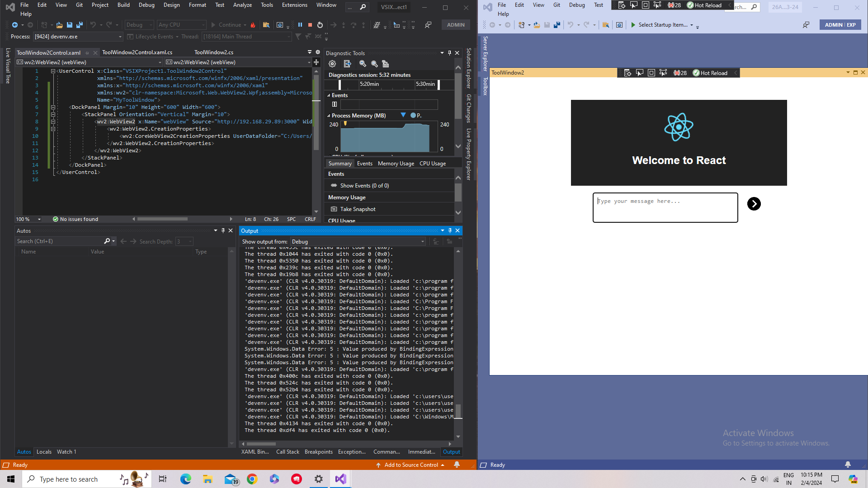Toggle the Events pause button in diagnostics
The image size is (868, 488).
click(x=335, y=104)
